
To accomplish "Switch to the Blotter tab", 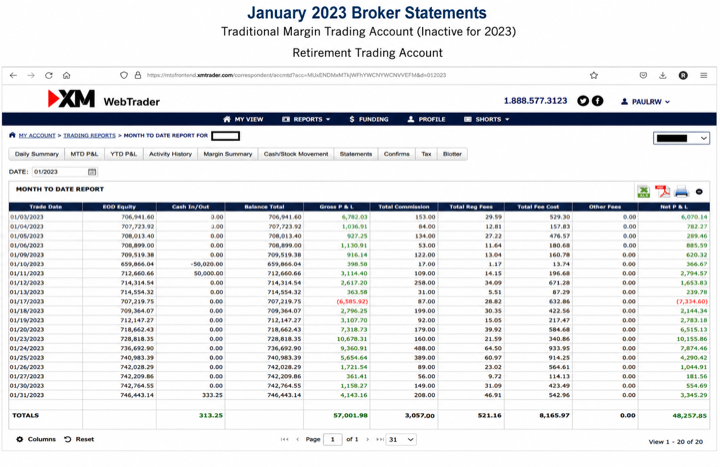I will 452,154.
